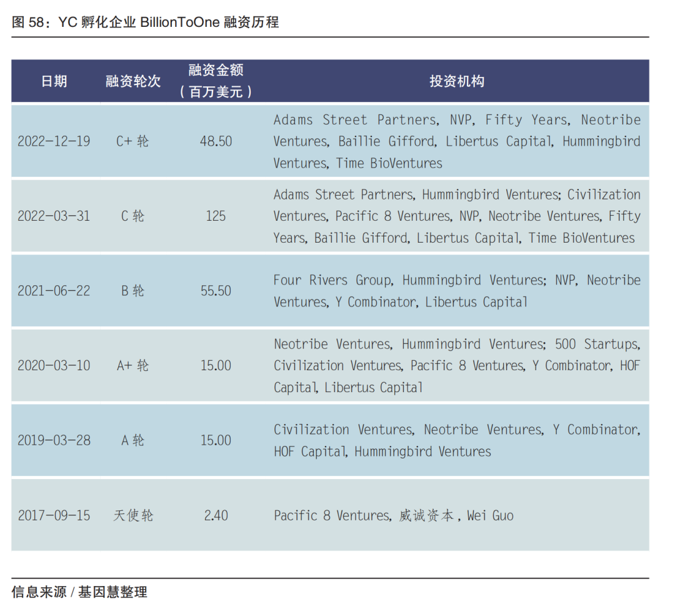This screenshot has height=616, width=675.
Task: Click the '投资机构' column header
Action: pos(456,81)
